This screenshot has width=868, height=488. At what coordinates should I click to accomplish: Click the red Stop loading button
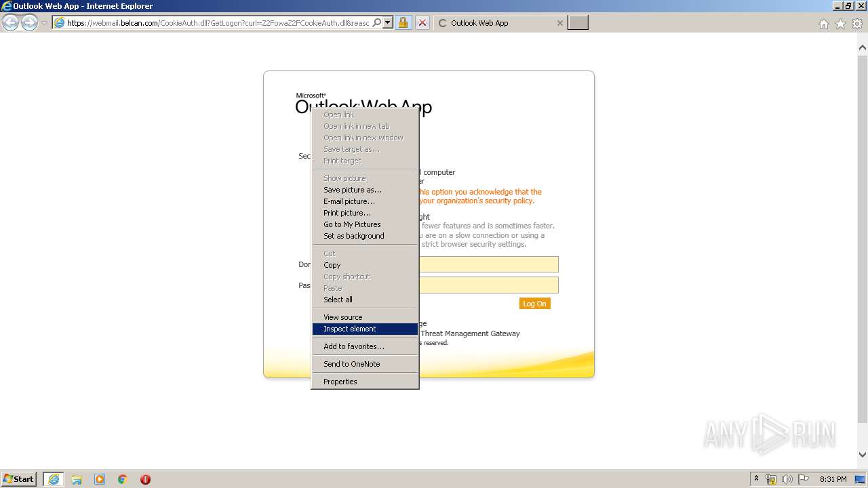(422, 23)
